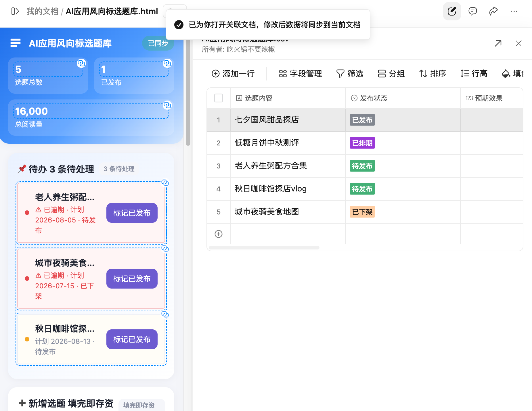
Task: Click the 16,000 总阅读量 value
Action: tap(31, 111)
